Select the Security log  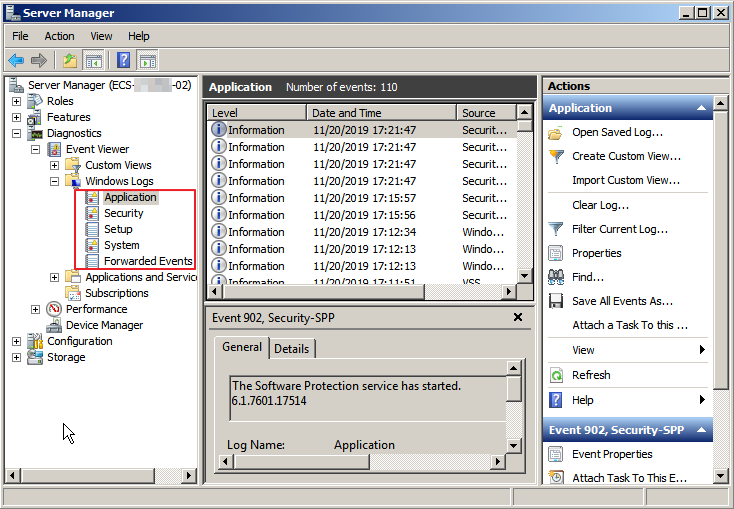(123, 213)
